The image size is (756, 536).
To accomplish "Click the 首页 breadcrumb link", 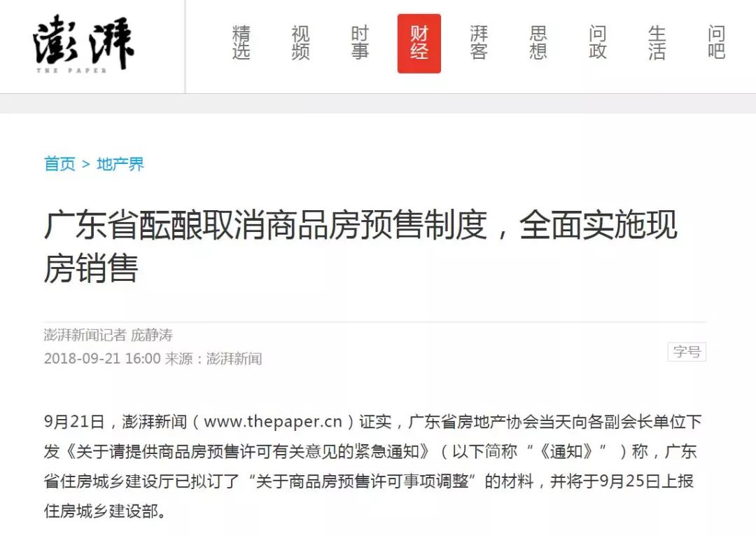I will [59, 164].
